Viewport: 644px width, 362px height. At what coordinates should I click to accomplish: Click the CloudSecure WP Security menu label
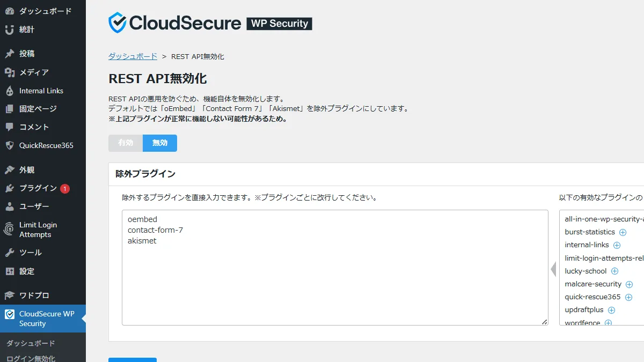(47, 319)
